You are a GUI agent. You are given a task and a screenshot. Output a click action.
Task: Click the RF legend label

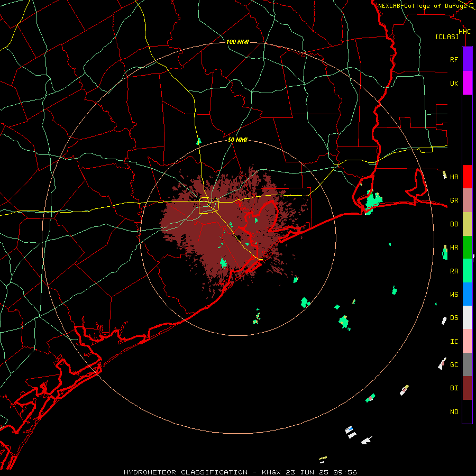[454, 59]
